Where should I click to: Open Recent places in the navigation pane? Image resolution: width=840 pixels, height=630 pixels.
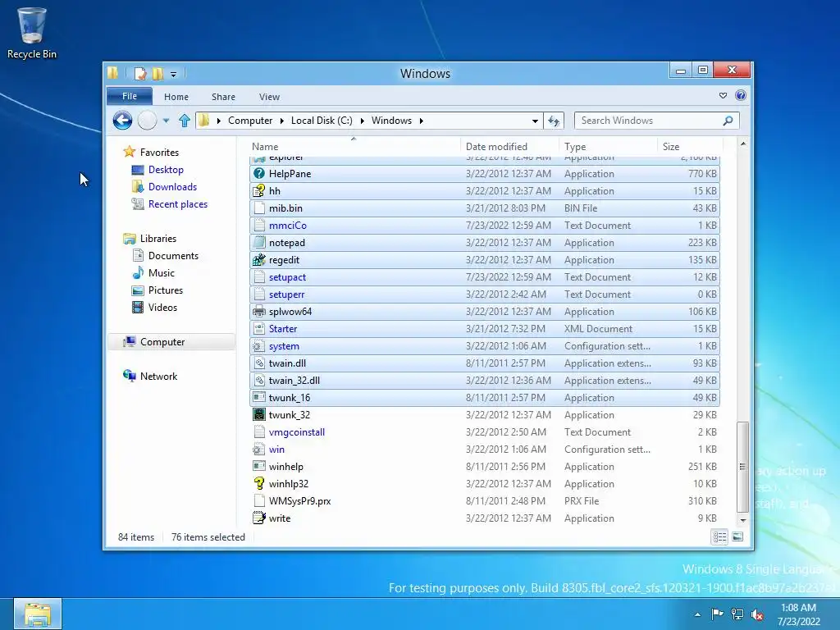(177, 204)
